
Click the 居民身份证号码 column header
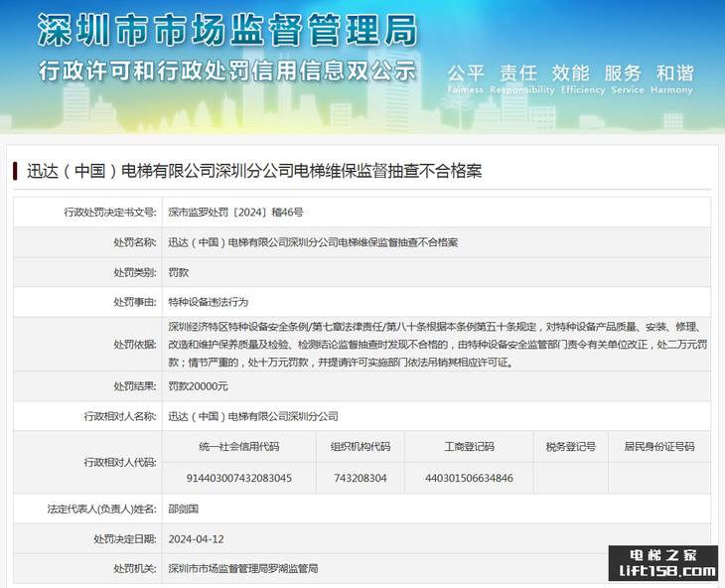coord(659,447)
